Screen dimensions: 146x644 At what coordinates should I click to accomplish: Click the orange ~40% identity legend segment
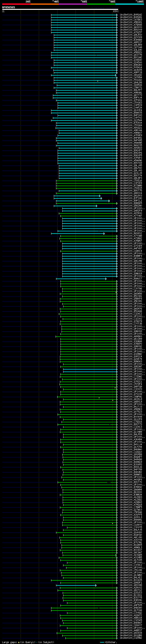click(x=45, y=4)
